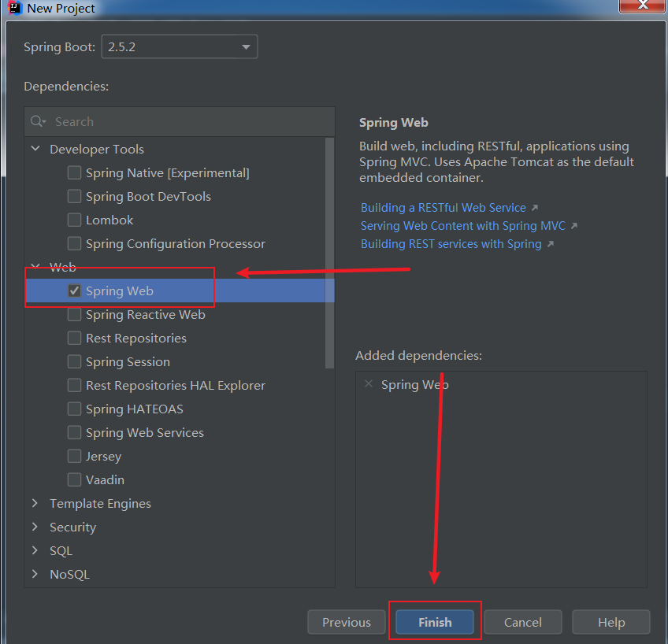668x644 pixels.
Task: Uncheck the Spring Web checkbox
Action: 74,291
